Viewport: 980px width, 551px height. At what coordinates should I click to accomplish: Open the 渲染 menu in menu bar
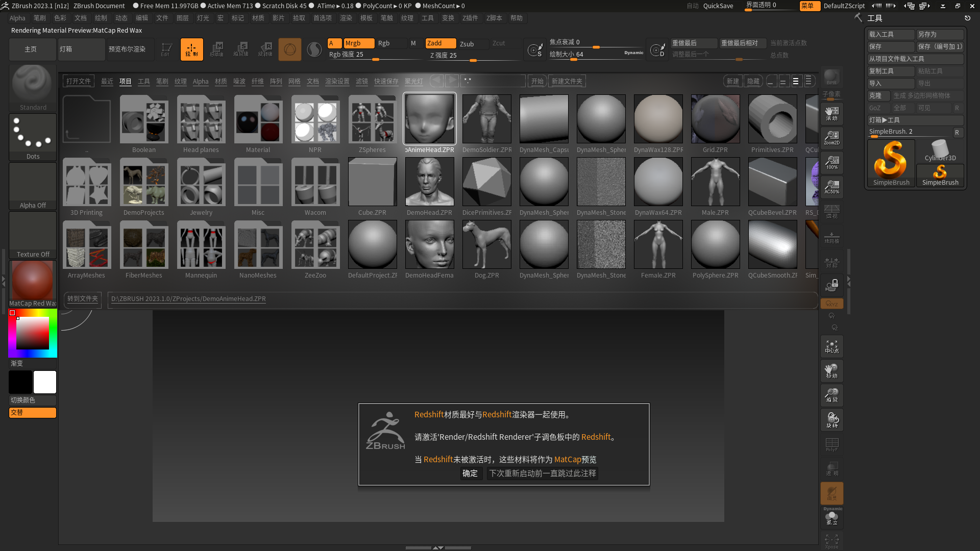click(346, 18)
